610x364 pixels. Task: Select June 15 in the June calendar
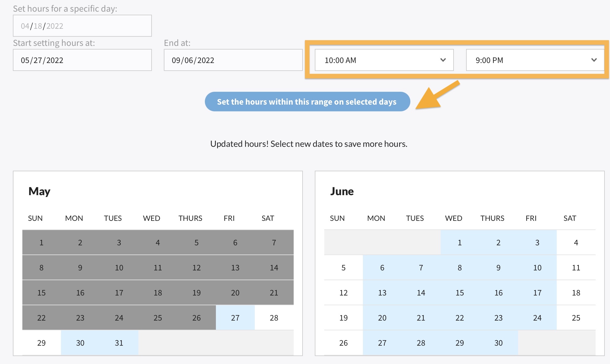460,293
